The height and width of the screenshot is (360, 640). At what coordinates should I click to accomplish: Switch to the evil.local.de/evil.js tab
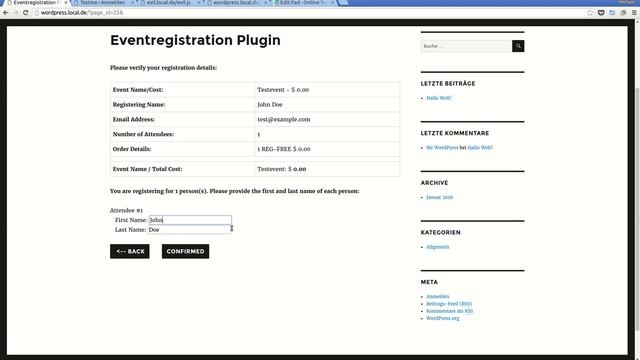point(169,2)
